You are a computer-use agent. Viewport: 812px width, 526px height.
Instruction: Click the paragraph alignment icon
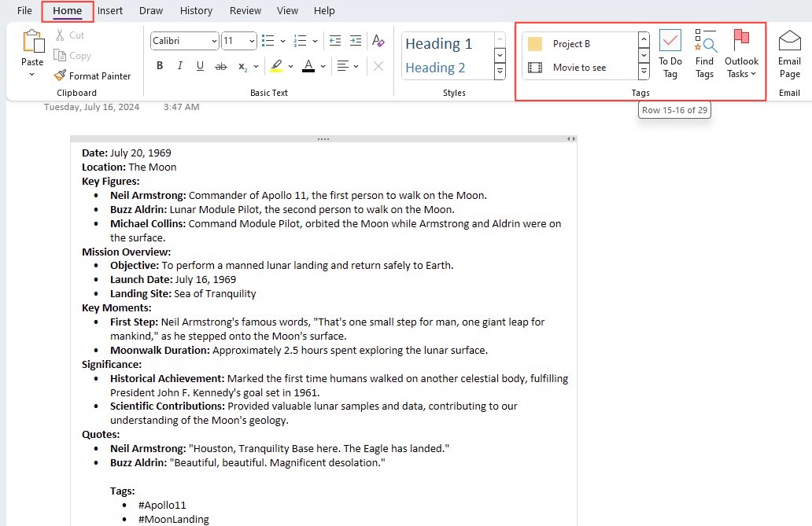tap(342, 66)
